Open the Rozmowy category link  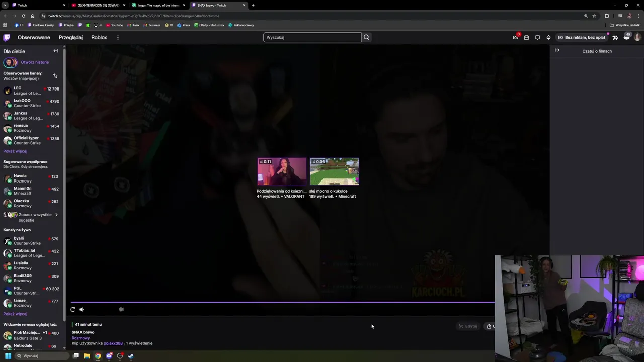80,338
